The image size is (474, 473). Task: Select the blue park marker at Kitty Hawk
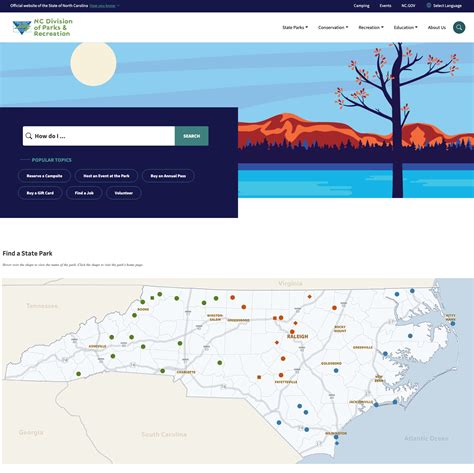(x=453, y=323)
